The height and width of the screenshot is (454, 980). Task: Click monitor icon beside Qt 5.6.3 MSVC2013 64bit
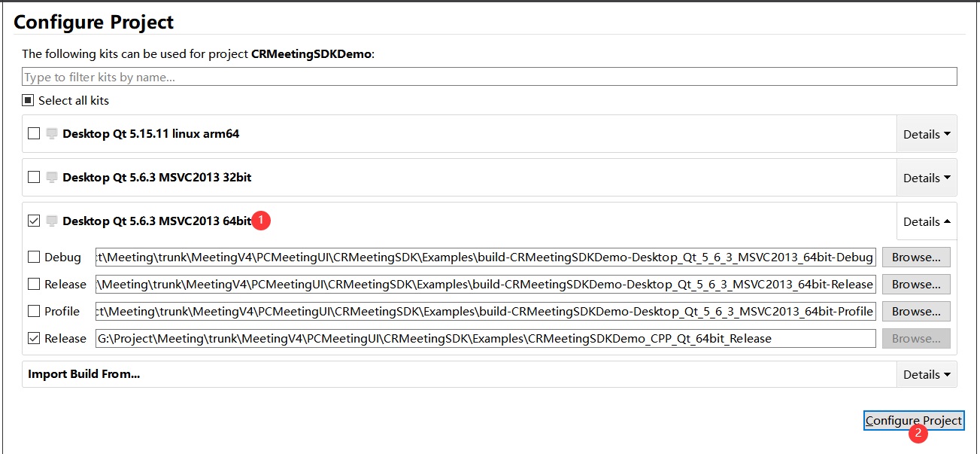pos(52,221)
